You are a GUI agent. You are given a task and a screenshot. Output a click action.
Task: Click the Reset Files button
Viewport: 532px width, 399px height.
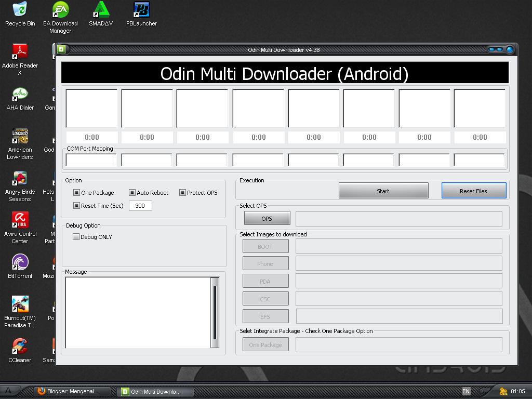(x=474, y=191)
